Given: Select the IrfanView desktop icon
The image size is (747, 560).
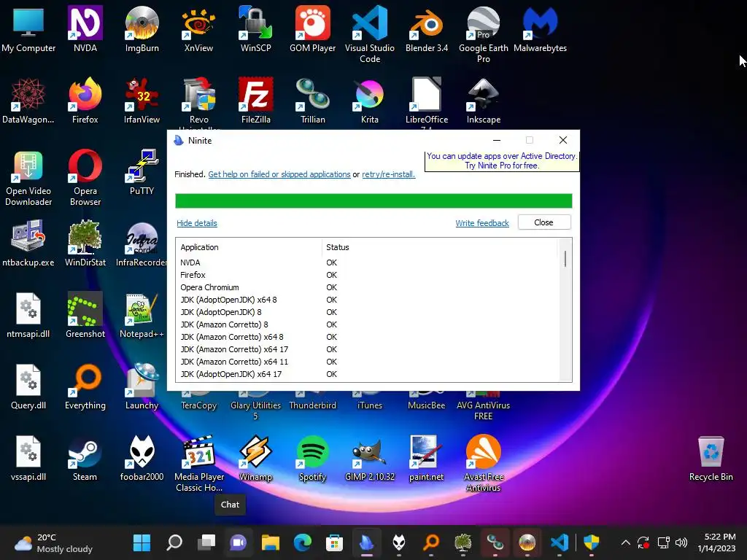Looking at the screenshot, I should click(142, 101).
